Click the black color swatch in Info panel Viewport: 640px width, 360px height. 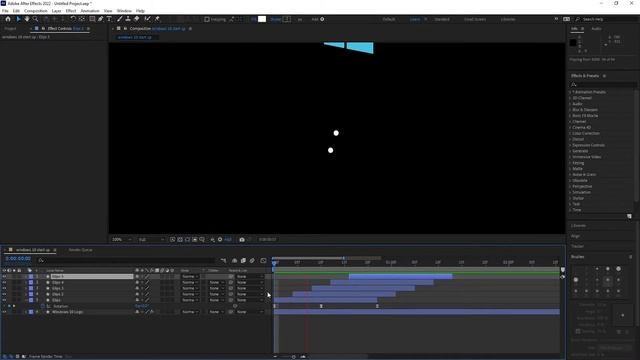point(573,42)
